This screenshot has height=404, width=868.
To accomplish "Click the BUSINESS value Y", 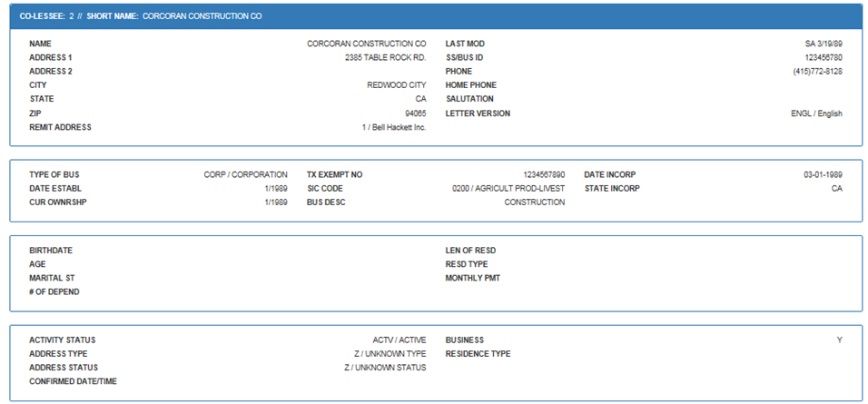I will coord(840,340).
